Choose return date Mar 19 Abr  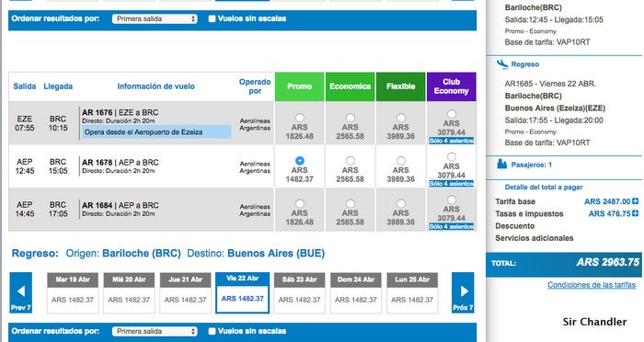pos(73,292)
